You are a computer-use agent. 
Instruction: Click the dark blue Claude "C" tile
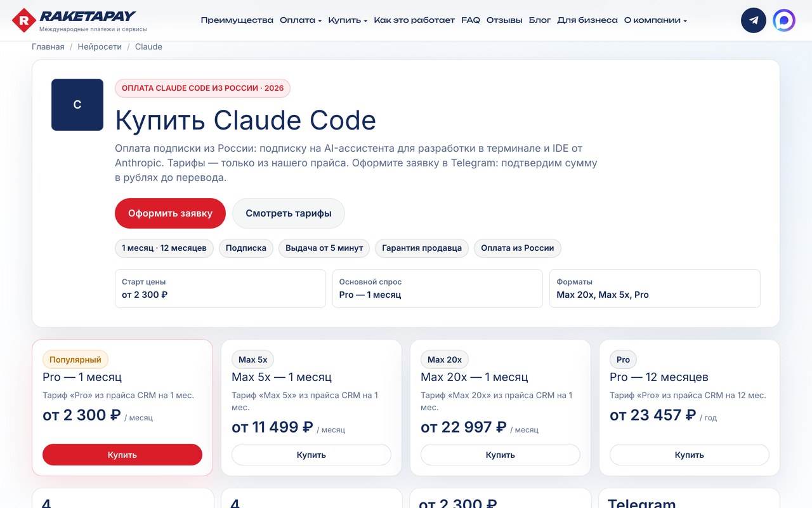[77, 105]
